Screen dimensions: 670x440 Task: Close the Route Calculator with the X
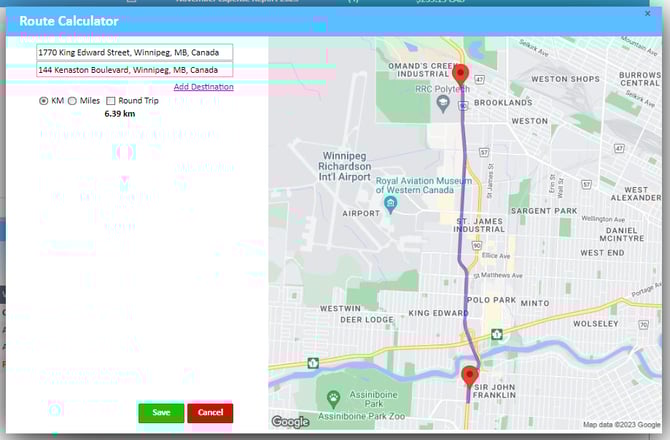647,14
